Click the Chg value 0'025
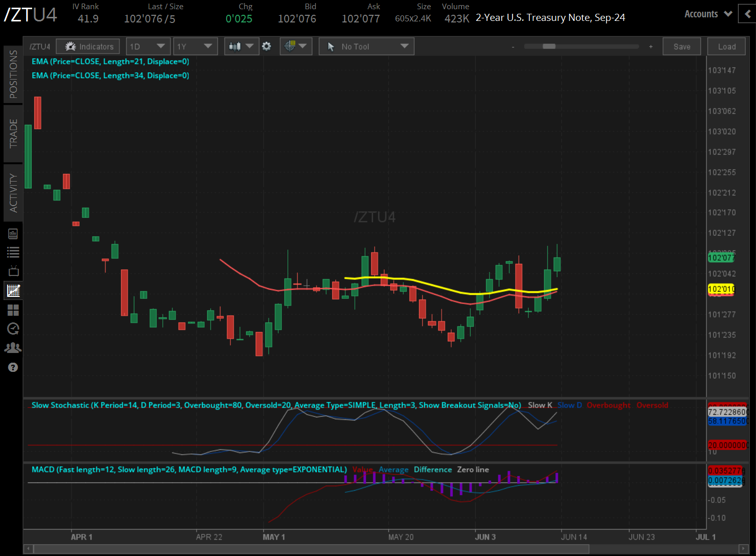The height and width of the screenshot is (556, 756). (x=239, y=19)
